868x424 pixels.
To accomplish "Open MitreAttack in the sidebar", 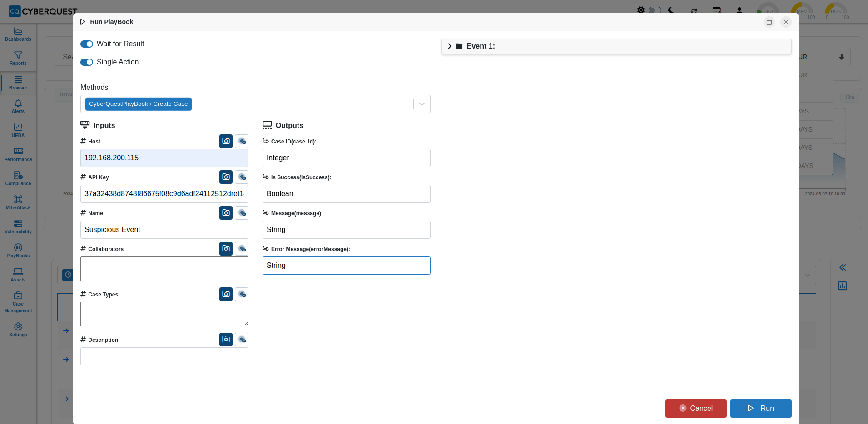I will pyautogui.click(x=18, y=203).
